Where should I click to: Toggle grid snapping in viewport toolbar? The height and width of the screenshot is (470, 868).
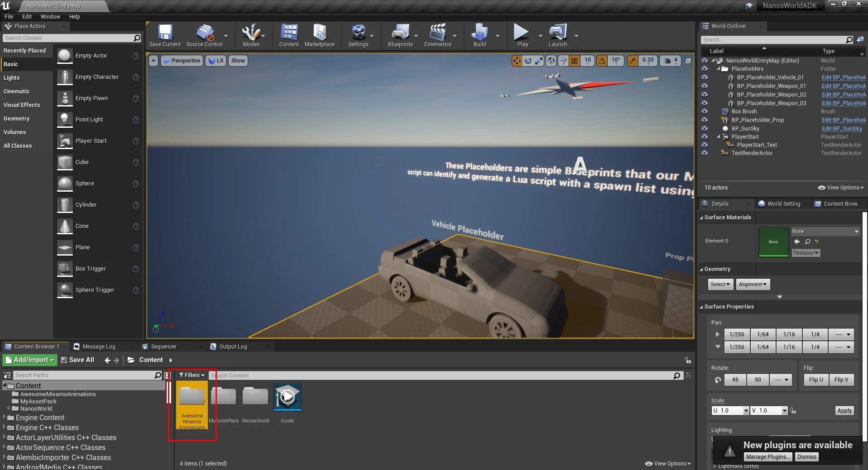click(574, 61)
